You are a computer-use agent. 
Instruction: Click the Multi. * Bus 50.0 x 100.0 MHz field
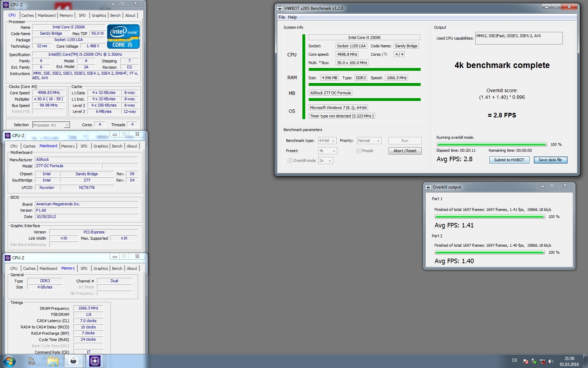(352, 63)
